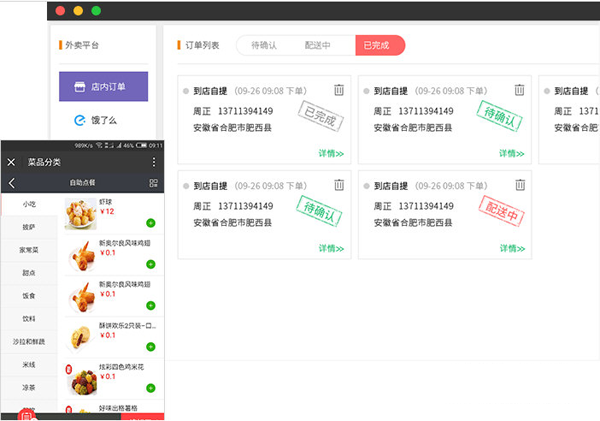The image size is (600, 421).
Task: Select the 沙拉和鲜蔬 category
Action: [x=29, y=341]
